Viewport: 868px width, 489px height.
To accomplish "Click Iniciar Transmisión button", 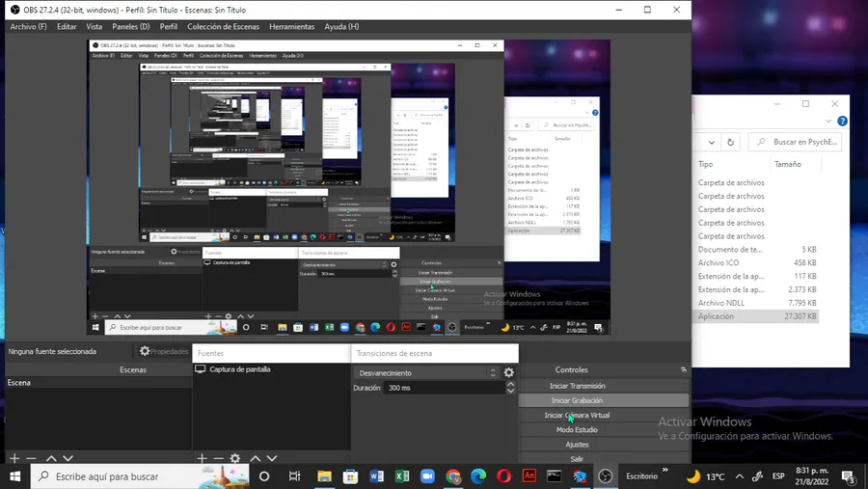I will 577,386.
